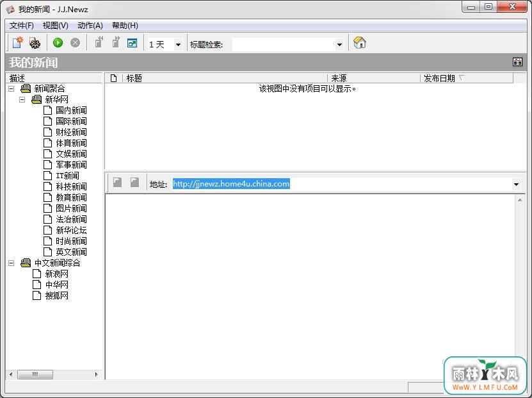The image size is (532, 398).
Task: Sort by the 标题 column header
Action: coord(225,78)
